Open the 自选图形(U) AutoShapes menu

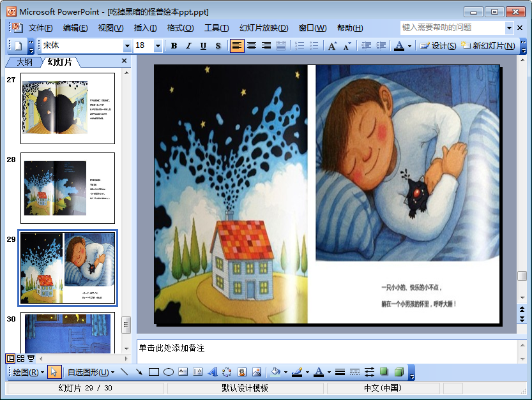91,372
